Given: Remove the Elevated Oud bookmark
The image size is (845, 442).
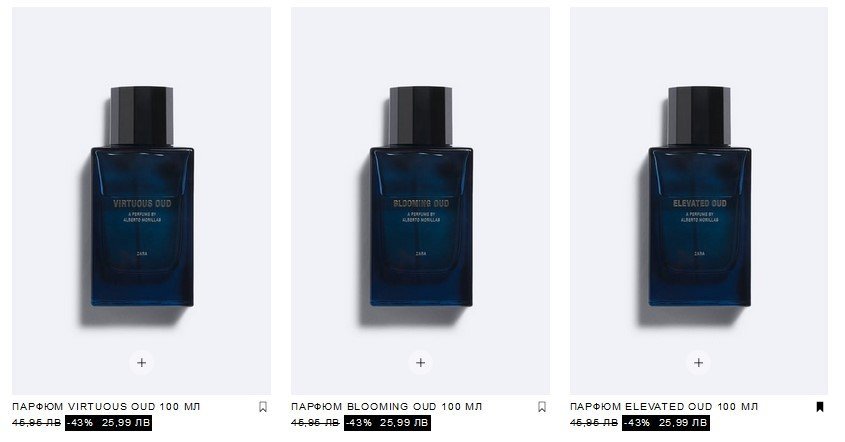Looking at the screenshot, I should [x=820, y=407].
